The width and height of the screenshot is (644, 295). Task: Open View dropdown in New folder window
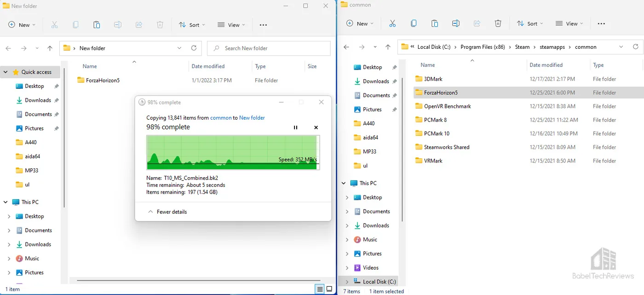click(x=231, y=25)
